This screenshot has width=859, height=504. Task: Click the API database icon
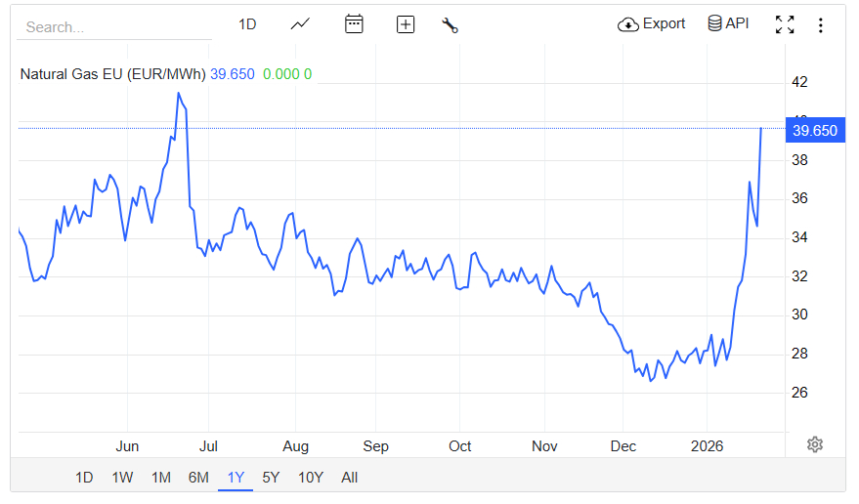(715, 23)
